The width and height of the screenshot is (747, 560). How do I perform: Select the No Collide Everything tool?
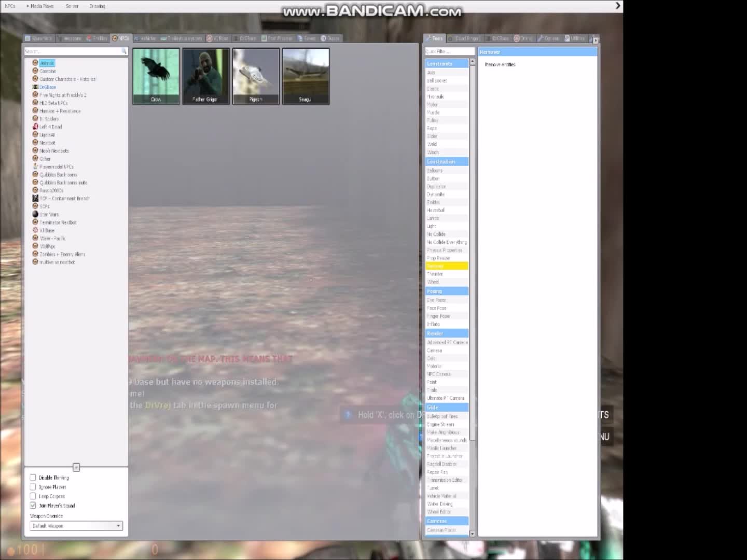coord(447,242)
